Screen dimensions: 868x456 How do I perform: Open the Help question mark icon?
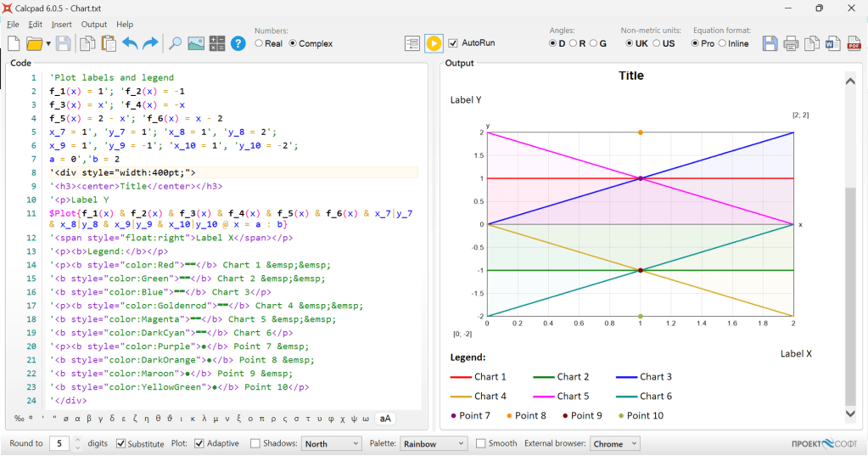[x=238, y=43]
